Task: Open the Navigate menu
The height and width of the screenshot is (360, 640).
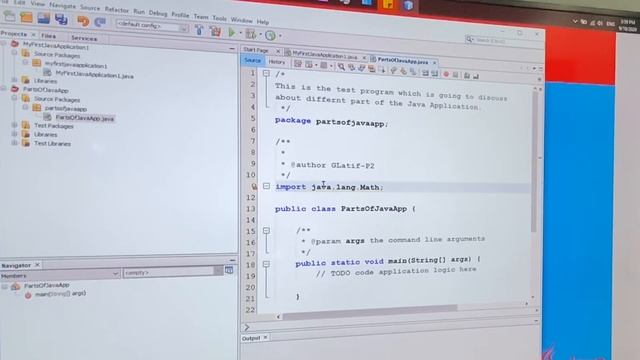Action: pos(62,6)
